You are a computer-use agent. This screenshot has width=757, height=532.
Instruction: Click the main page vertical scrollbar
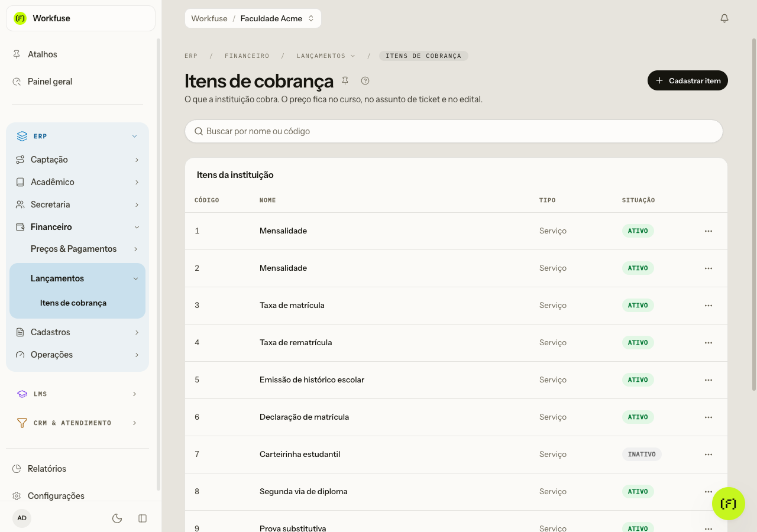pyautogui.click(x=753, y=214)
